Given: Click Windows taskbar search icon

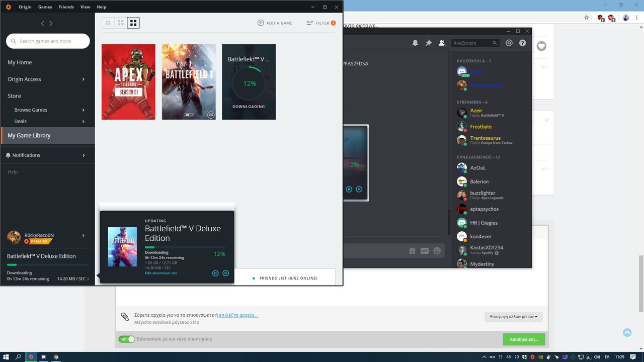Looking at the screenshot, I should tap(19, 357).
